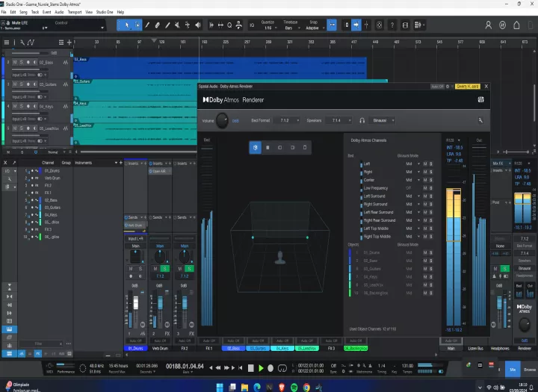Click the Add Tracks plus button
The width and height of the screenshot is (538, 392).
69,43
